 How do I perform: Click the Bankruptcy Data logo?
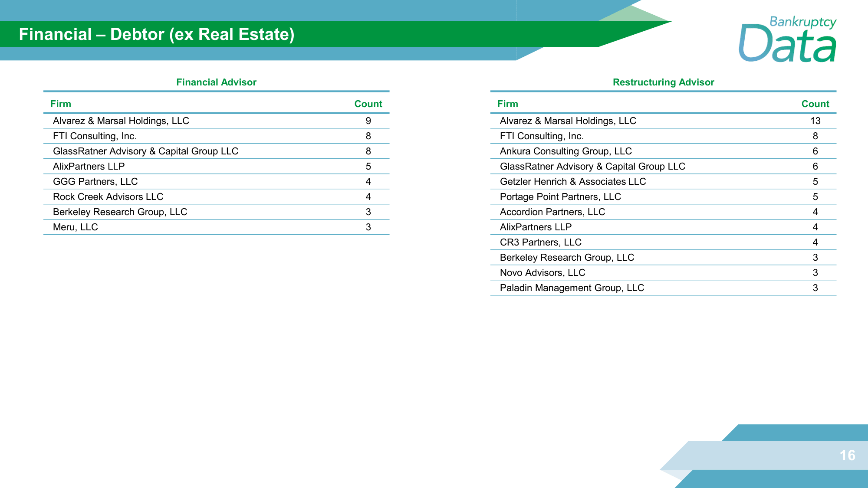pyautogui.click(x=787, y=40)
